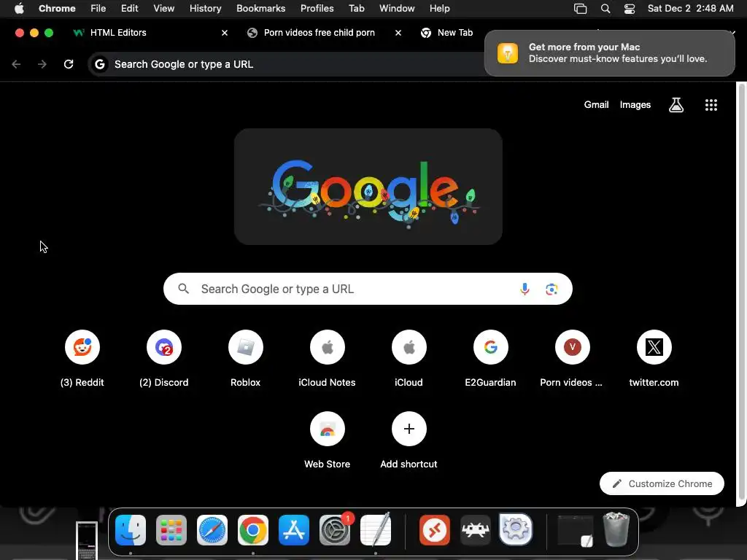Click the date and time in menu bar
747x560 pixels.
(x=690, y=9)
